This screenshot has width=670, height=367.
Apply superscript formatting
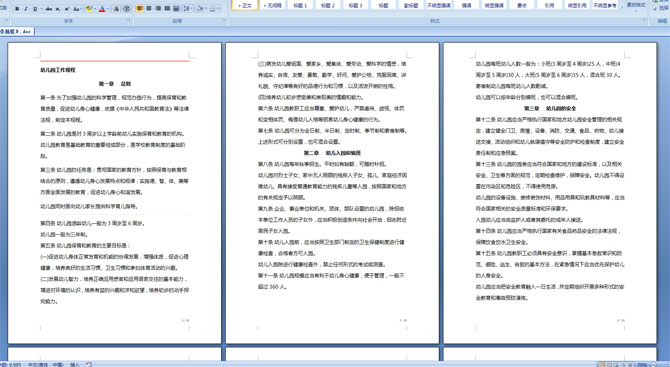67,9
